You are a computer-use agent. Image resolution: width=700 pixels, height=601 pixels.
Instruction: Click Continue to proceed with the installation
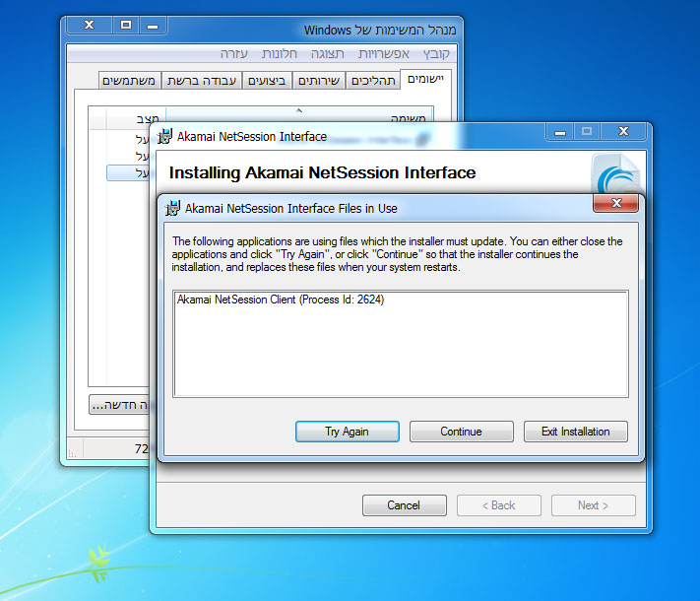point(461,432)
